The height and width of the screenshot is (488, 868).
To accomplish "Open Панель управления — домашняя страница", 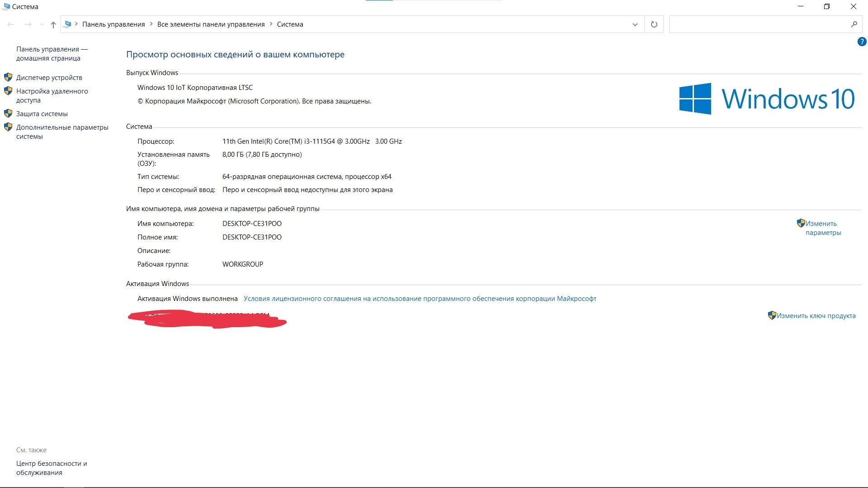I will 52,54.
